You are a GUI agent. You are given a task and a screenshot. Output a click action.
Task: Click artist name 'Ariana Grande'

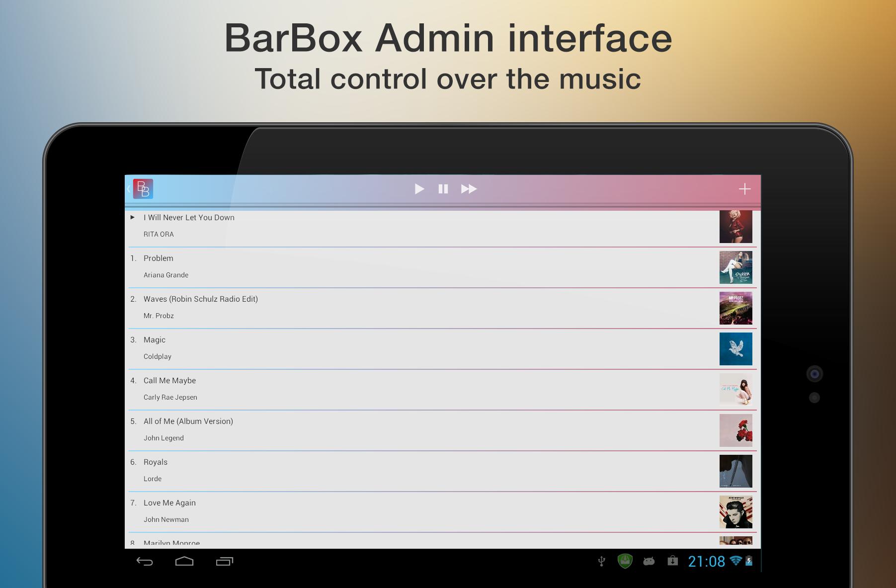tap(166, 275)
